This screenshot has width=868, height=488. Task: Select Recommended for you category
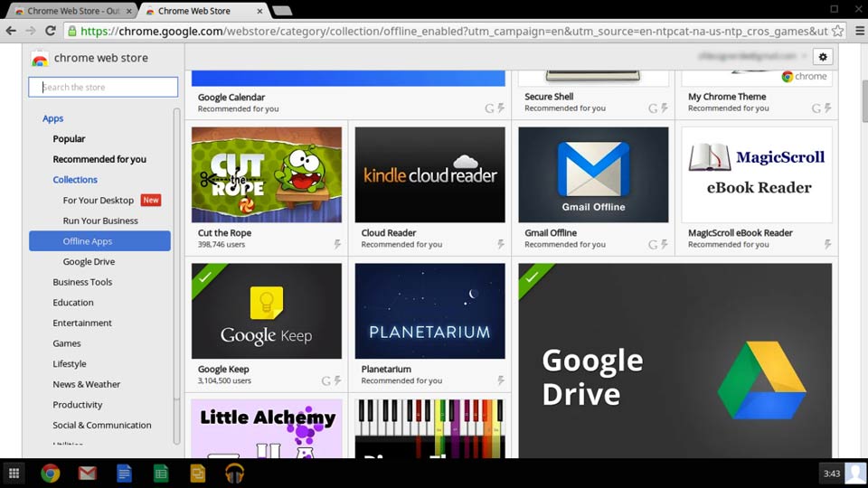[x=99, y=159]
